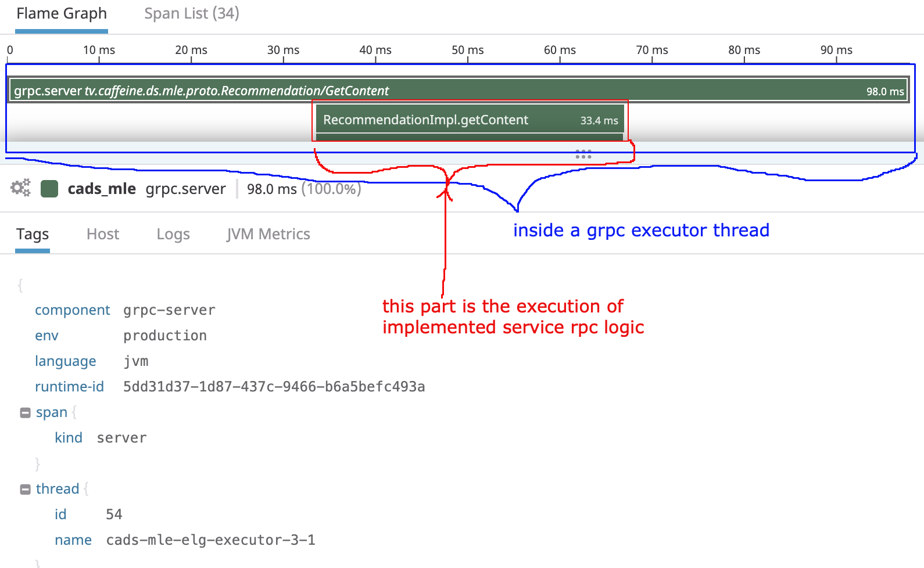Click the component tag key
Image resolution: width=924 pixels, height=568 pixels.
click(x=72, y=310)
